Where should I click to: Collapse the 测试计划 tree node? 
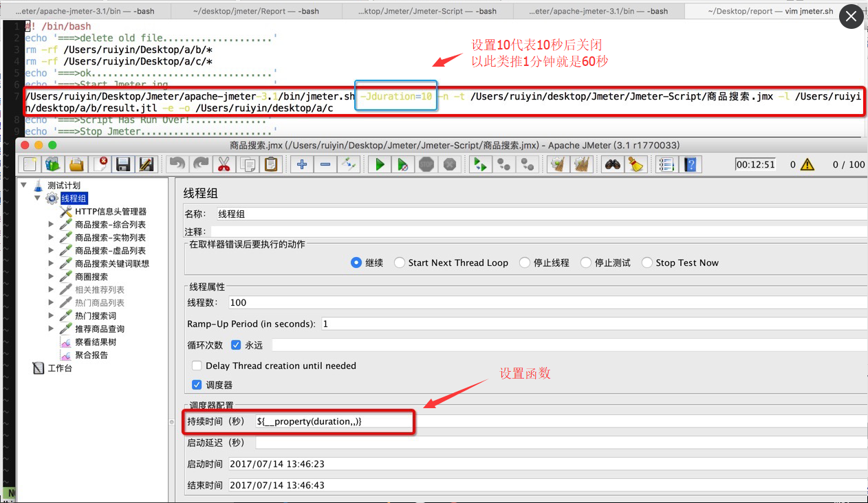click(24, 185)
